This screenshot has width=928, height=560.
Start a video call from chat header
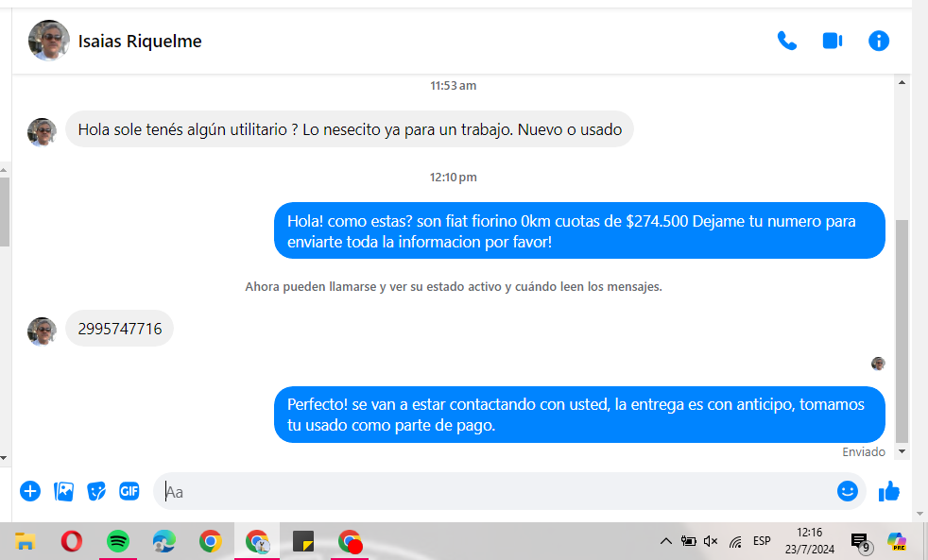(x=833, y=41)
